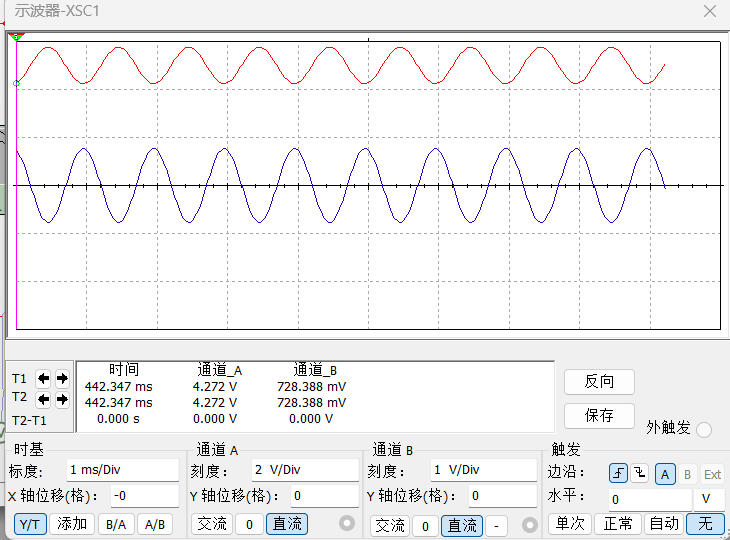The width and height of the screenshot is (730, 540).
Task: Select B/A display mode
Action: (x=116, y=524)
